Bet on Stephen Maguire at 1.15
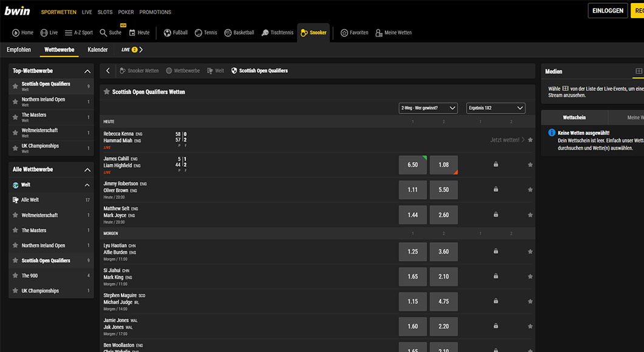 (x=413, y=302)
